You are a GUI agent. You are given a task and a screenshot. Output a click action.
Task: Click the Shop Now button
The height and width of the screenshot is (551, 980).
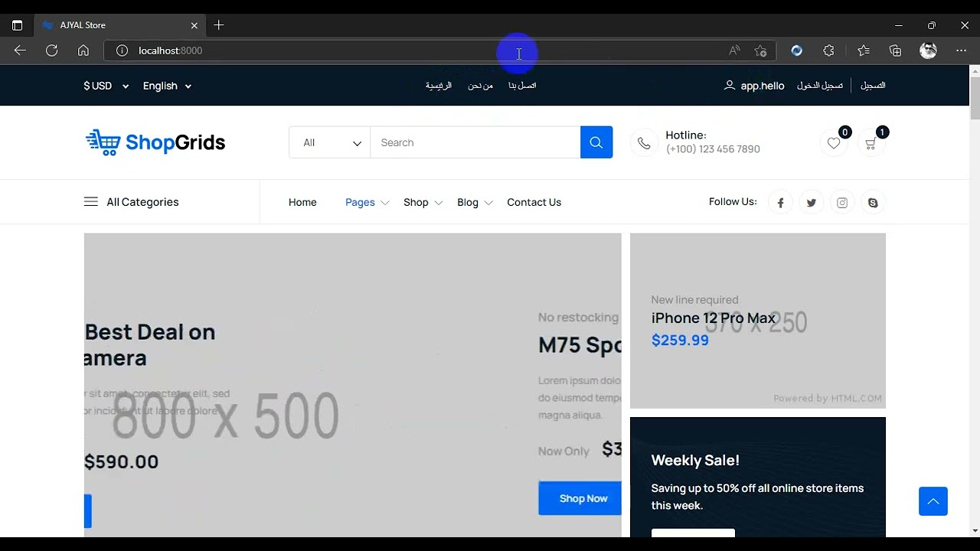[580, 498]
